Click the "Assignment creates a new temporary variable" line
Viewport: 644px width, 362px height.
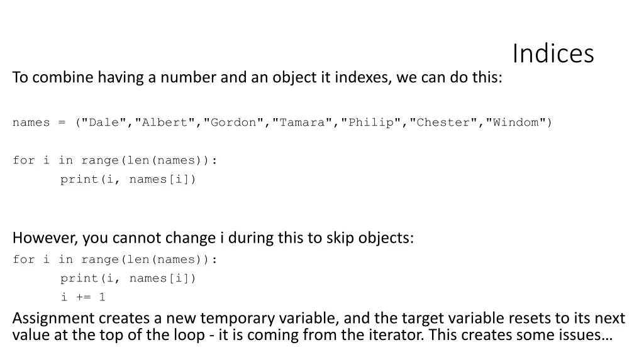click(x=319, y=318)
